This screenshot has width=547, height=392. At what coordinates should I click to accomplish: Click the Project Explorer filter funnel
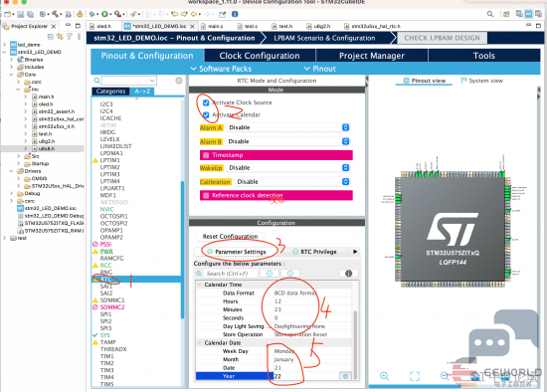click(70, 36)
